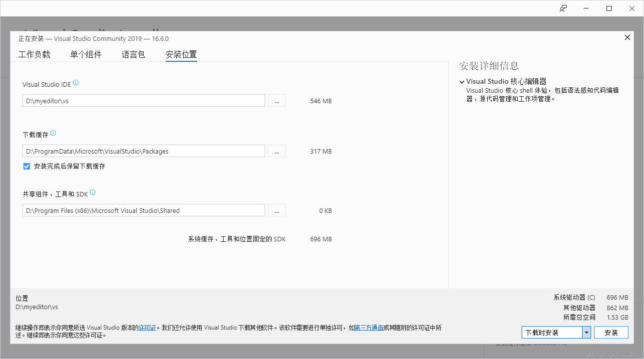
Task: Click the 0 KB size value
Action: (325, 211)
